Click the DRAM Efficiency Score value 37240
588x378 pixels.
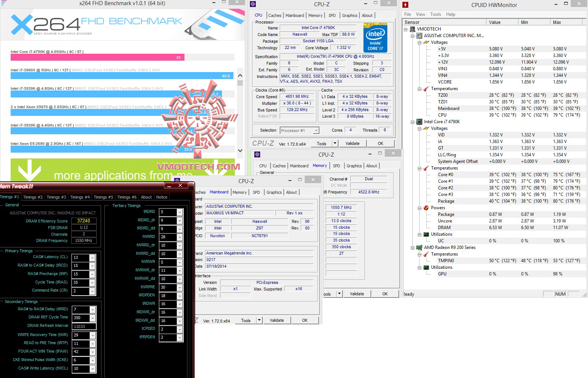(84, 221)
